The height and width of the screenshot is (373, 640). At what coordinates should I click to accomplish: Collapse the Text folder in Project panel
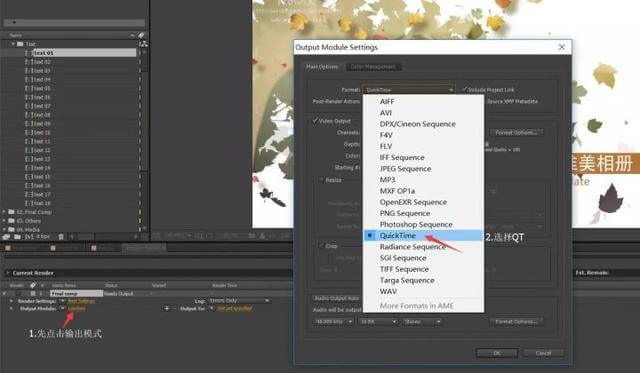(13, 44)
